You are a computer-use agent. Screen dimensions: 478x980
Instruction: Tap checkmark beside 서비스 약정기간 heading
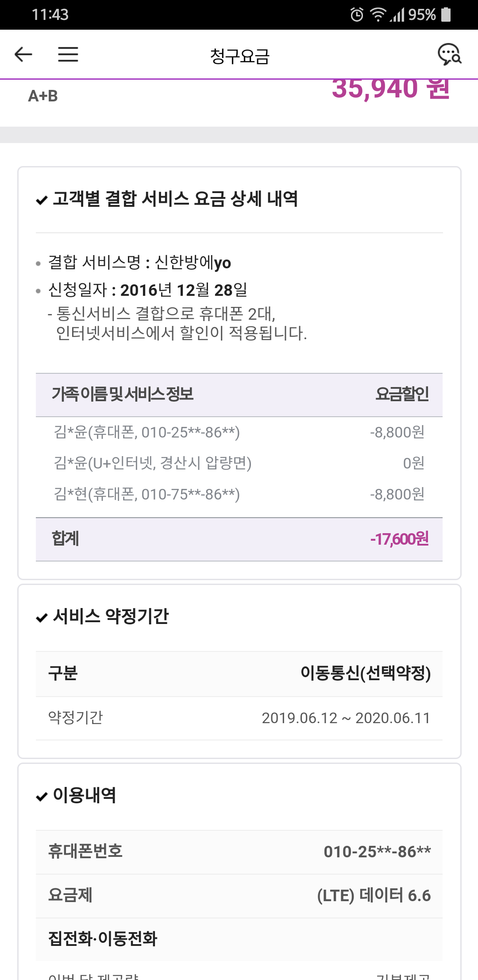42,618
